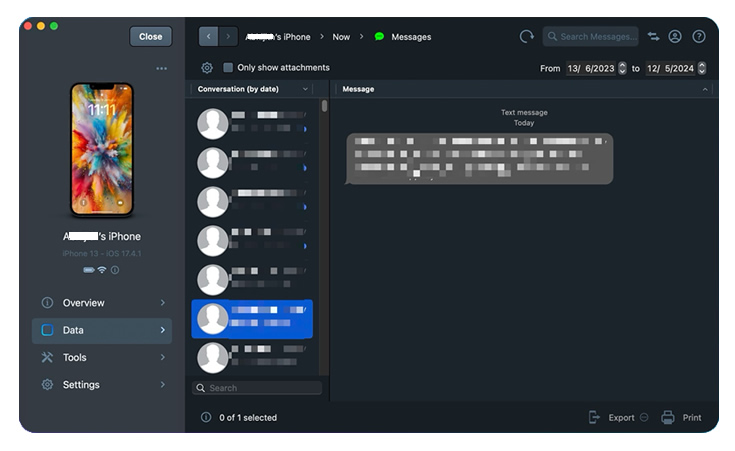Click the battery status icon under device name
Viewport: 735px width, 451px height.
(x=89, y=270)
